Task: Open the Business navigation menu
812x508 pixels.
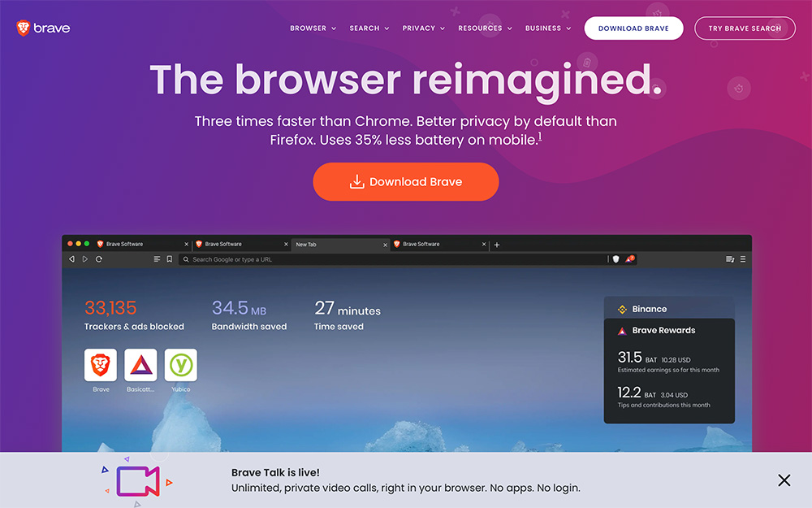Action: pos(548,28)
